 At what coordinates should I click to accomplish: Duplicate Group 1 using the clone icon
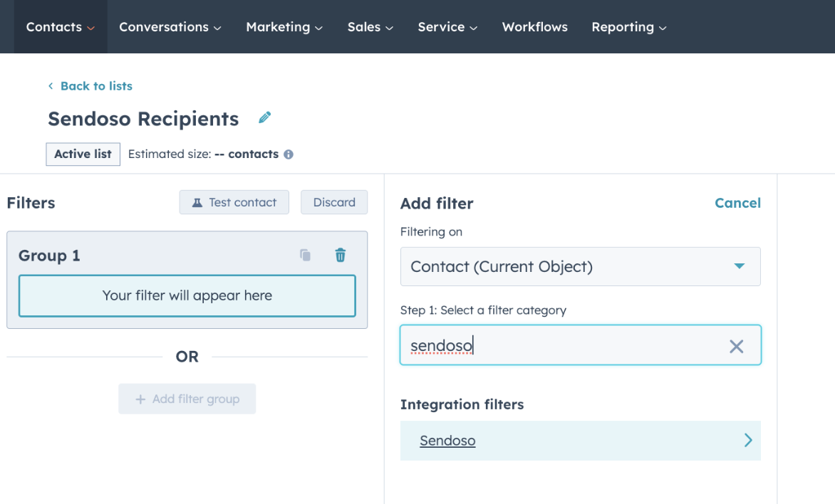pos(305,254)
